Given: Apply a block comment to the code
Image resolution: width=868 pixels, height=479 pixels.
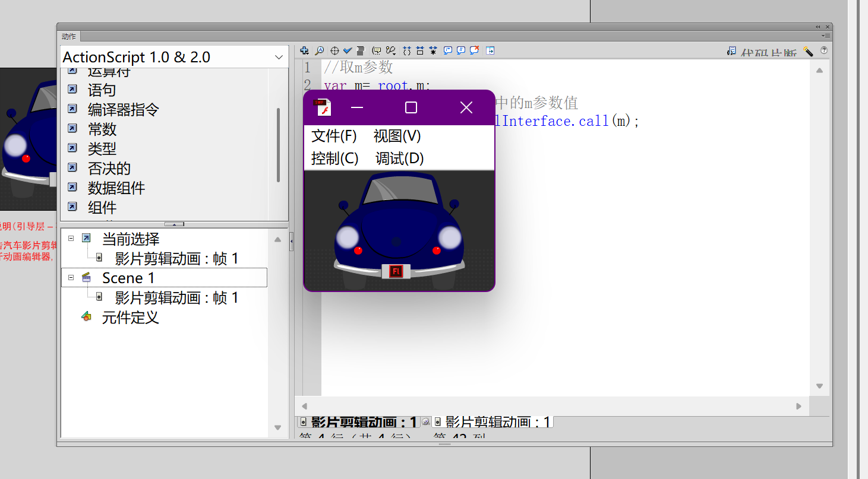Looking at the screenshot, I should [447, 50].
